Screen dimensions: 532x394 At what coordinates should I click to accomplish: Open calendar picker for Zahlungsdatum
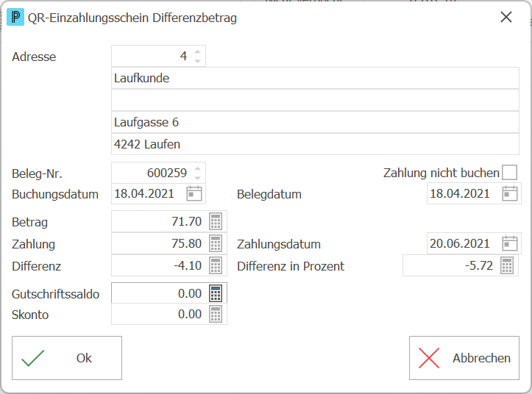(x=510, y=243)
